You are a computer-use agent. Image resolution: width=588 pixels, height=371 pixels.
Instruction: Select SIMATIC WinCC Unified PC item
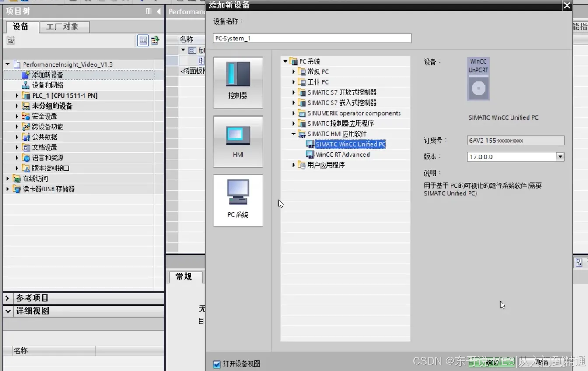[x=350, y=144]
